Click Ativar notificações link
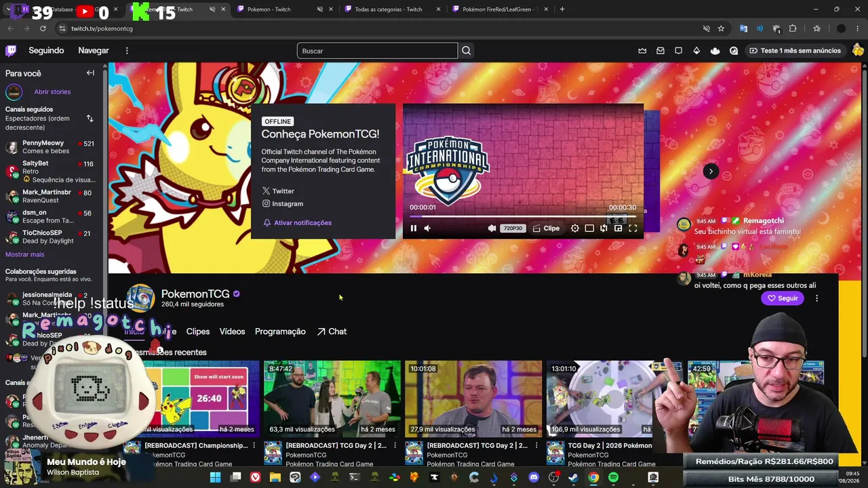Viewport: 868px width, 488px height. tap(297, 223)
